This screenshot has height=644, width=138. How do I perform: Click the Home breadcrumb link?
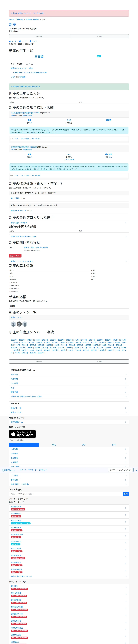coord(11,20)
